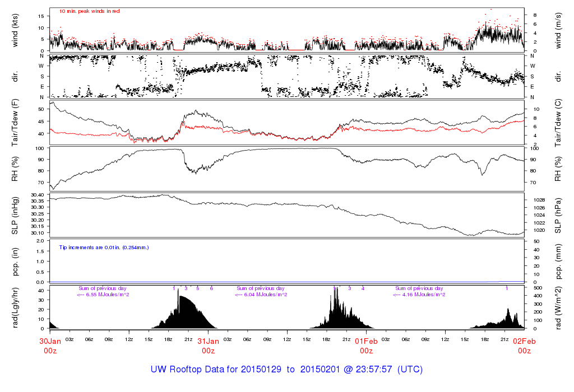Select the "SLP (inHg)" axis label
This screenshot has height=392, width=574.
pos(15,216)
